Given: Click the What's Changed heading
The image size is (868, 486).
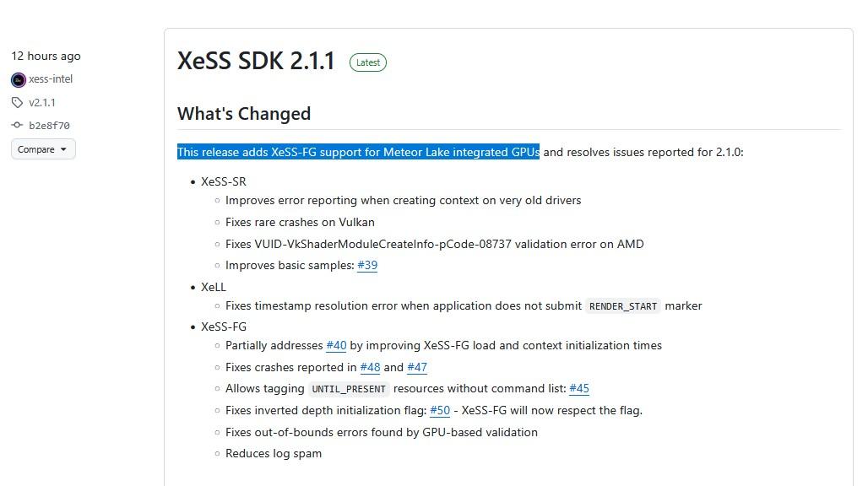Looking at the screenshot, I should [x=243, y=113].
